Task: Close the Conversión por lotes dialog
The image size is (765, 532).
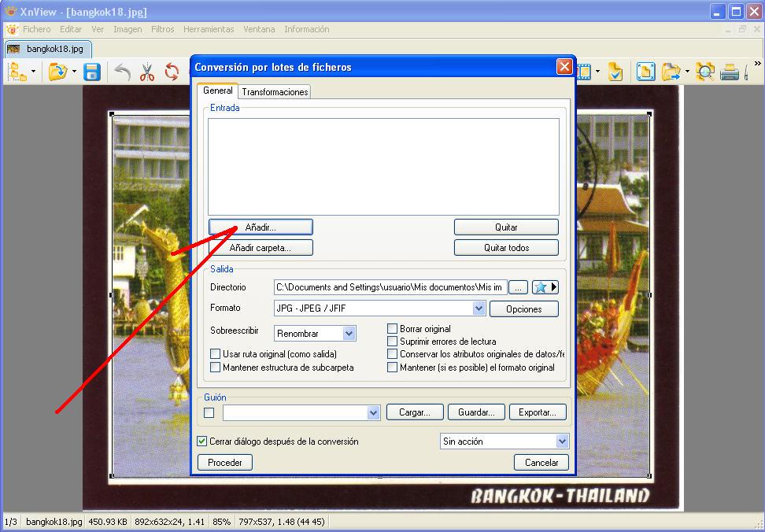Action: pos(564,67)
